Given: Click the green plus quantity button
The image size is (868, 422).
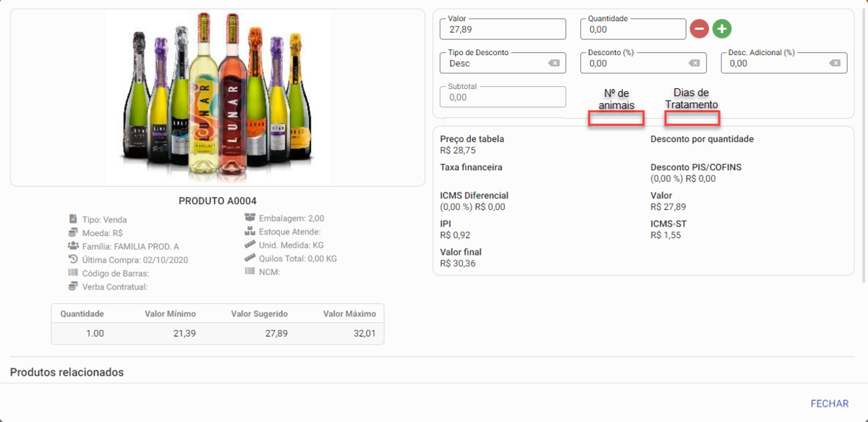Looking at the screenshot, I should click(x=722, y=29).
